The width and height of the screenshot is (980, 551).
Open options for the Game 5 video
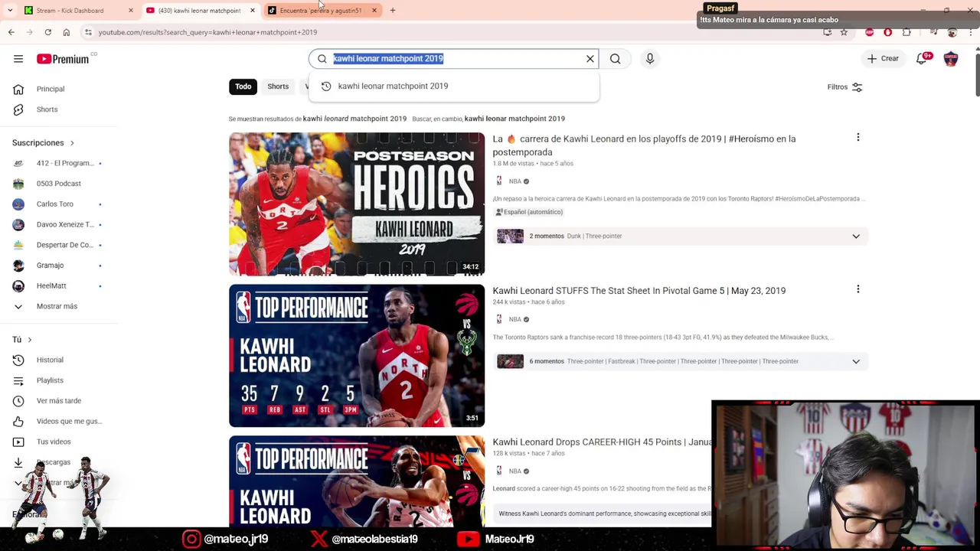pos(858,289)
